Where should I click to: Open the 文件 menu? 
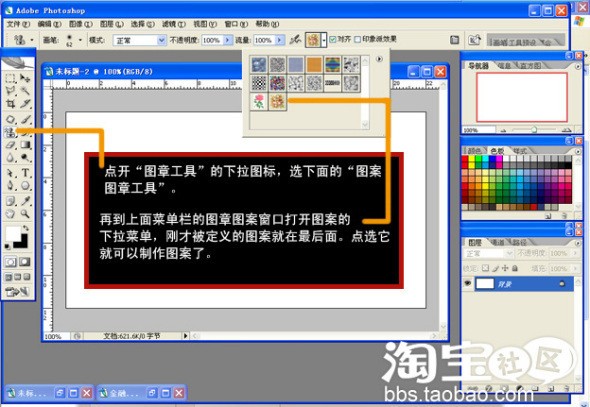click(18, 24)
